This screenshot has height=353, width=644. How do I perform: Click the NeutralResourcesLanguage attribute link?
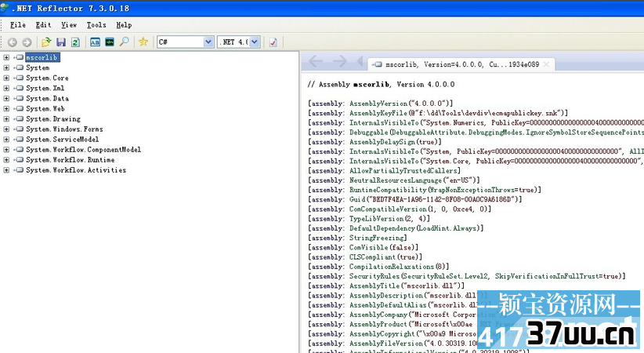396,180
